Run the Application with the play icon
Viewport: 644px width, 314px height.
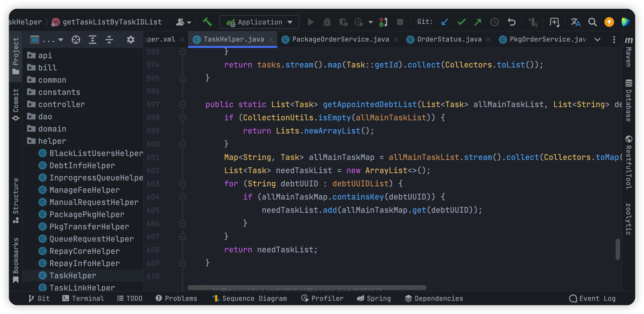click(310, 22)
